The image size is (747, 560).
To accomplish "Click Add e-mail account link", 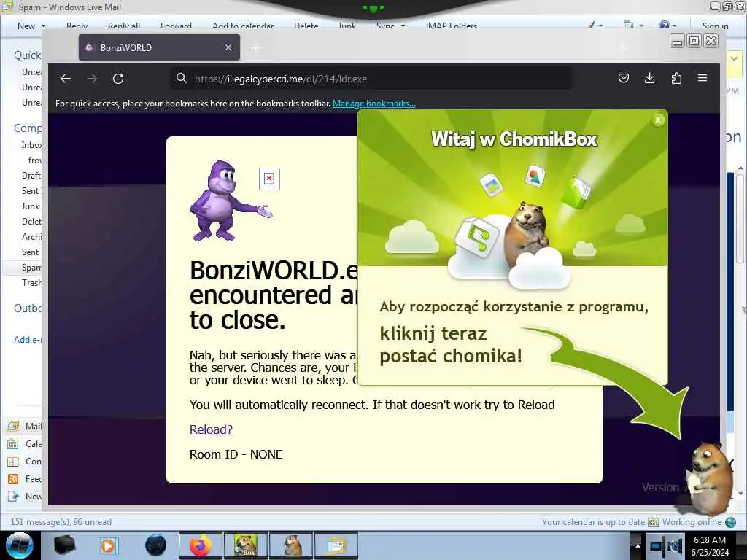I will (x=28, y=340).
